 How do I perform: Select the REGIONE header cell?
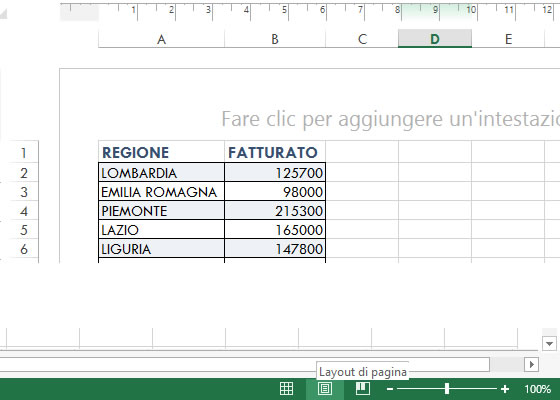161,152
